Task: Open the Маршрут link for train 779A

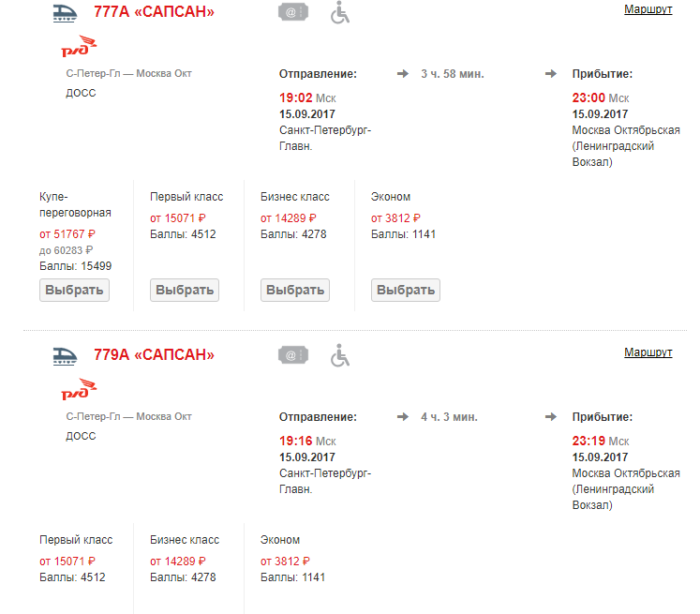Action: point(648,352)
